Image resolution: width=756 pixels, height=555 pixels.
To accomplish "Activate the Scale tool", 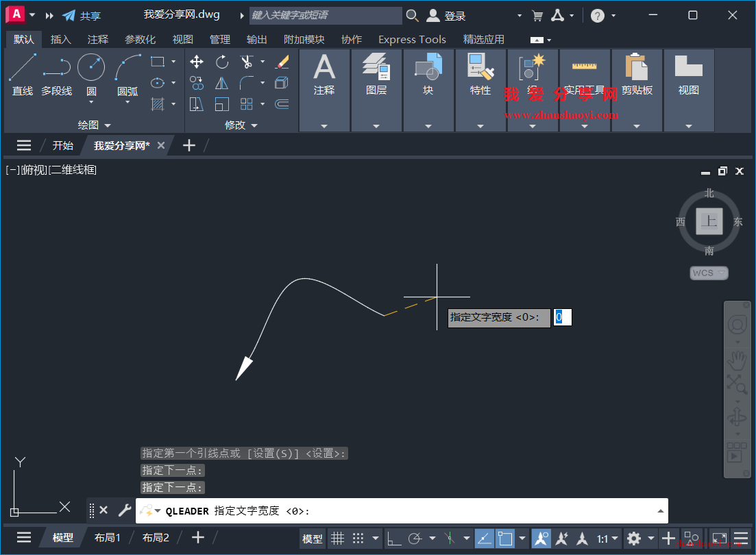I will 222,104.
